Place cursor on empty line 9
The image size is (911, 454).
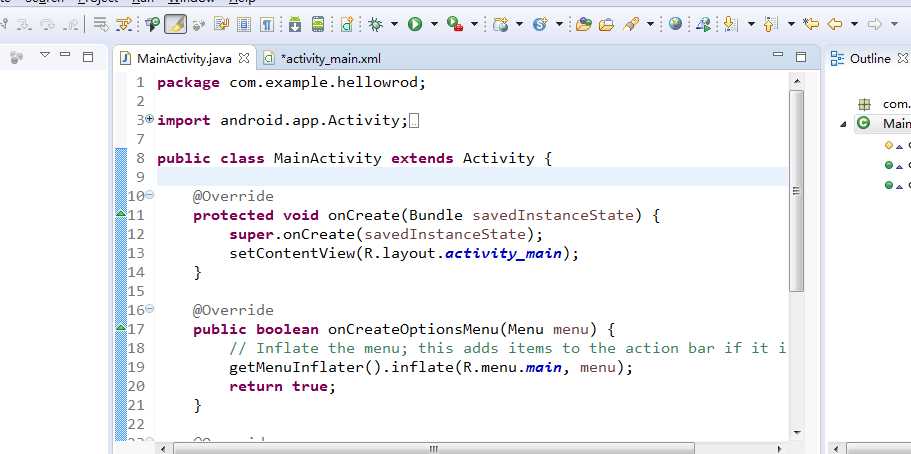[472, 176]
